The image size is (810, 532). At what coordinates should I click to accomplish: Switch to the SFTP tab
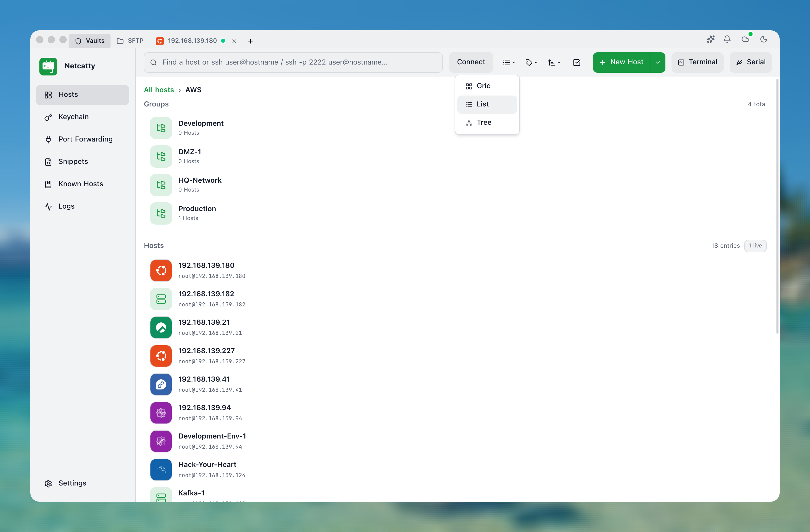pos(130,41)
